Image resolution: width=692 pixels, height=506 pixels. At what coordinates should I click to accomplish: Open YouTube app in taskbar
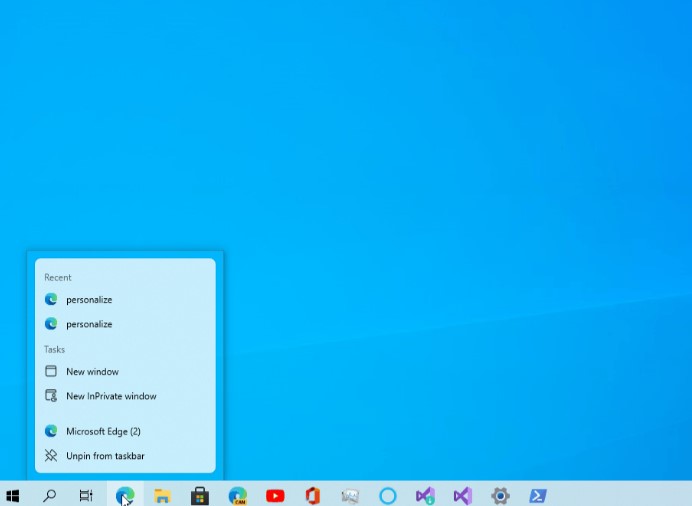275,496
